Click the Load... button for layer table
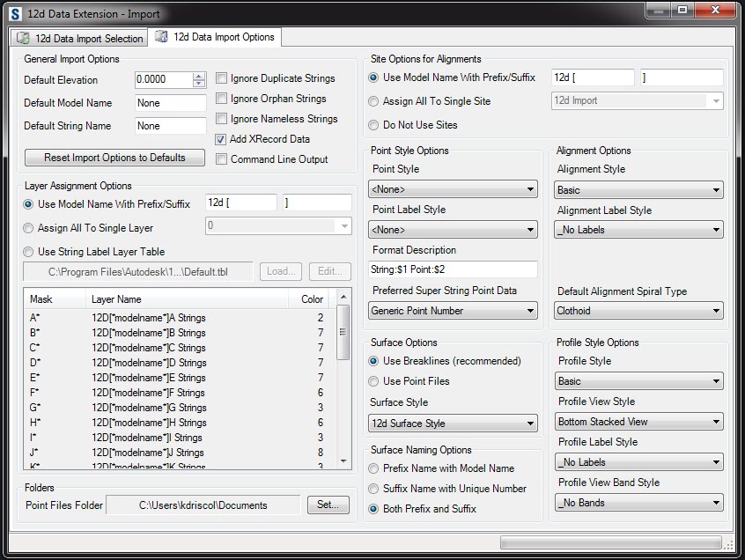 point(281,271)
